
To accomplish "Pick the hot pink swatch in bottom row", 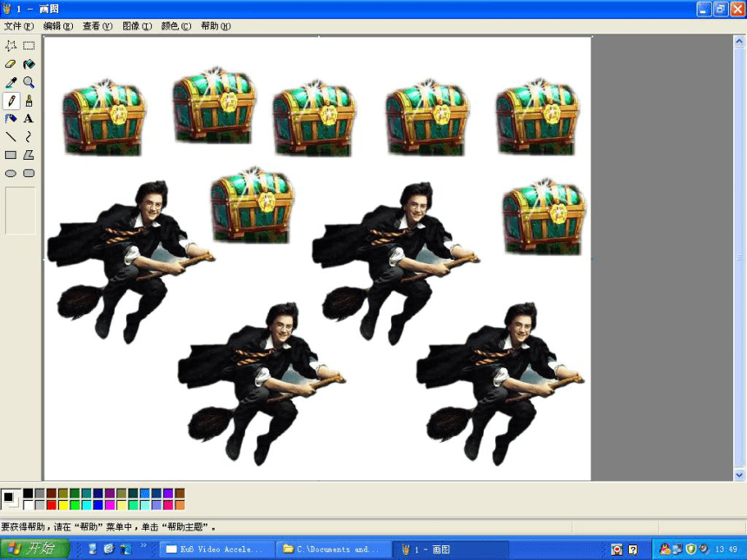I will (169, 504).
